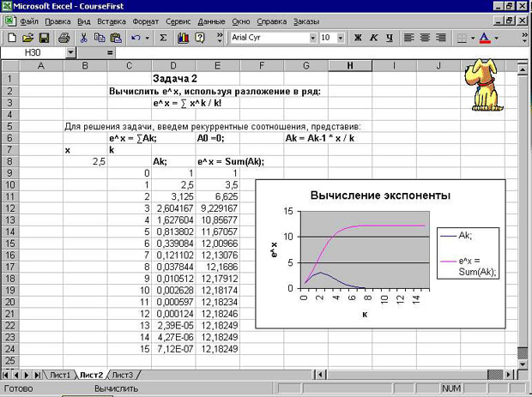The width and height of the screenshot is (532, 397).
Task: Select column H header
Action: click(350, 66)
